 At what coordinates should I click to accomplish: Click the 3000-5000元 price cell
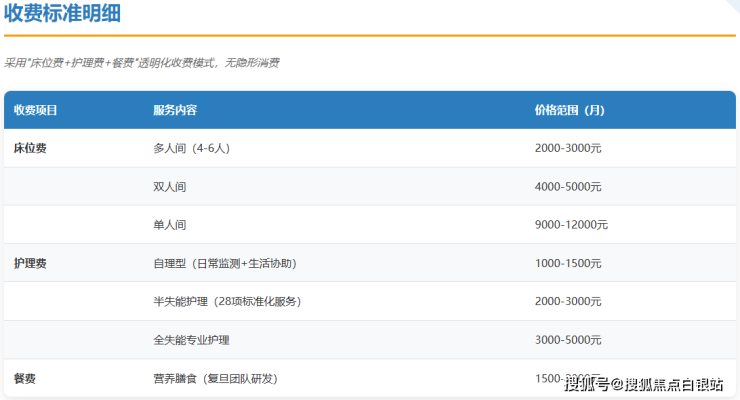point(568,340)
